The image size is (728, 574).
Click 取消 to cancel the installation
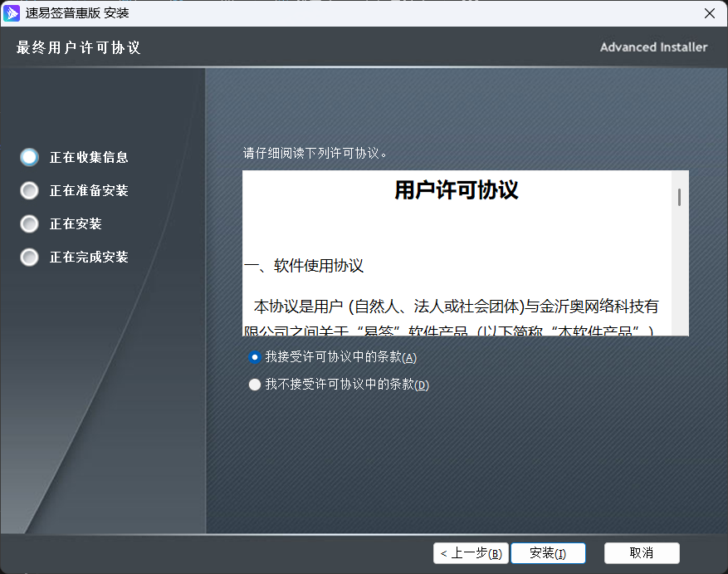(x=642, y=553)
